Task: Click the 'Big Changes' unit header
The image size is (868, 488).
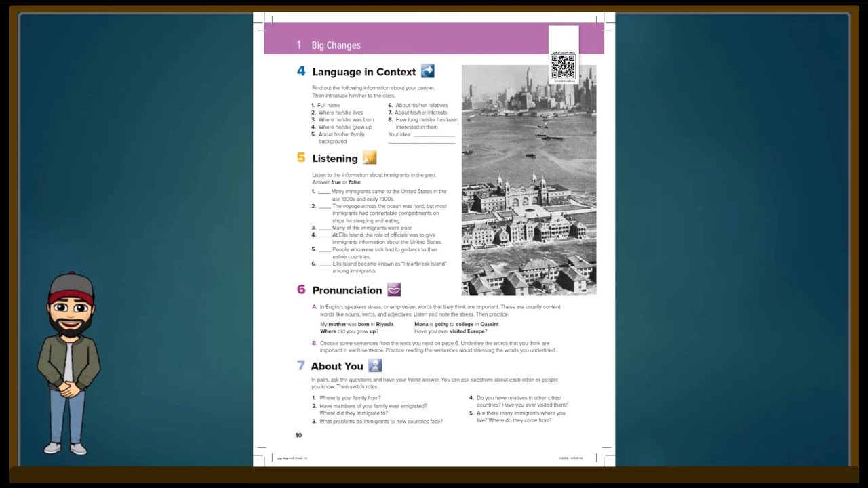Action: 336,45
